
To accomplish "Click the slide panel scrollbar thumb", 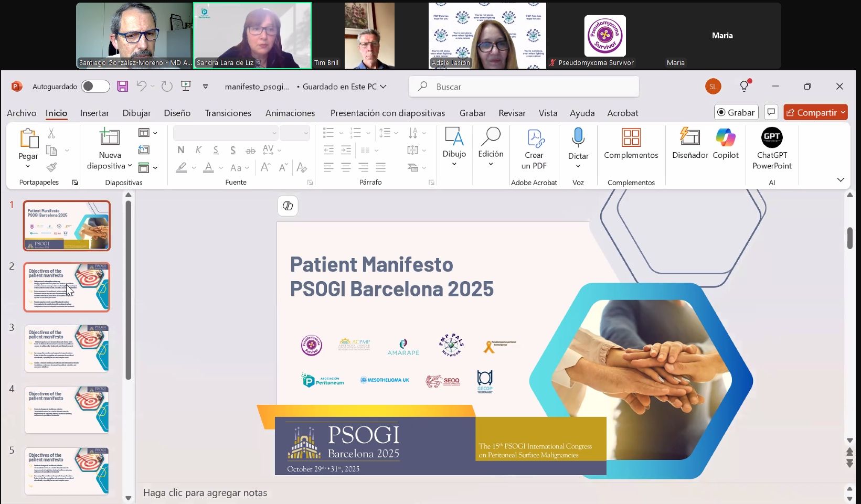I will (128, 289).
